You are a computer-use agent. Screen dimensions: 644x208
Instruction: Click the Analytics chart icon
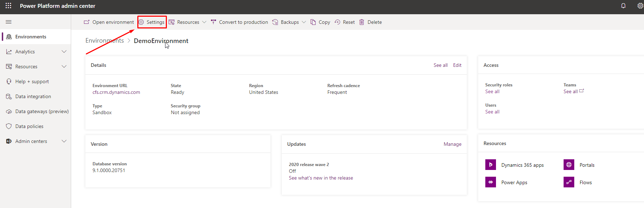click(x=9, y=52)
